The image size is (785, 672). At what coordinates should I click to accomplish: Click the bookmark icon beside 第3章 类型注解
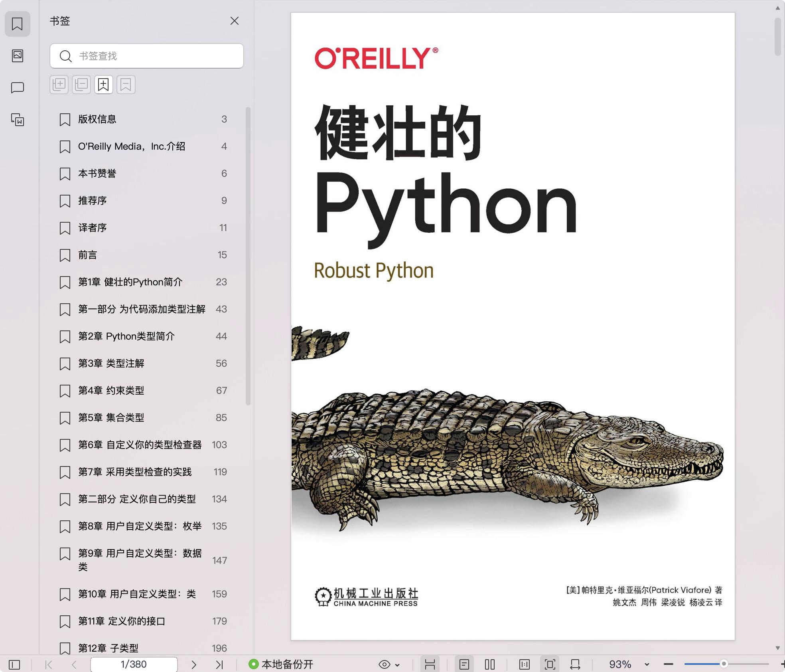[65, 364]
